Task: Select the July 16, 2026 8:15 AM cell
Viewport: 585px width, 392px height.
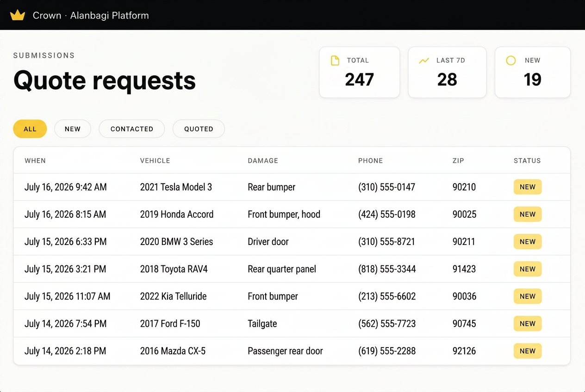Action: [x=65, y=214]
